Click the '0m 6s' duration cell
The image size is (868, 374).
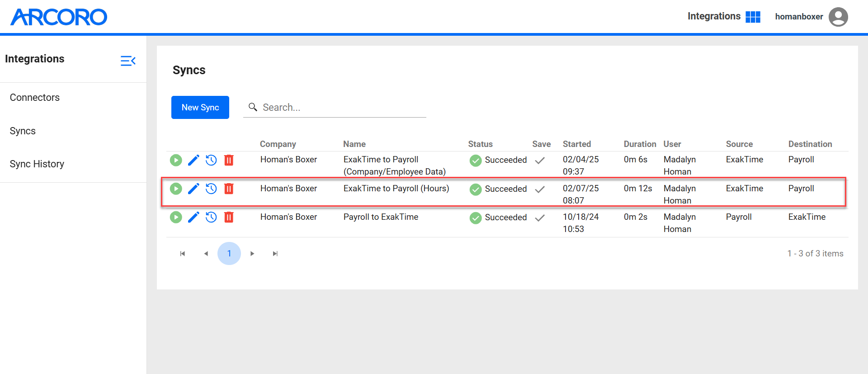click(x=636, y=160)
